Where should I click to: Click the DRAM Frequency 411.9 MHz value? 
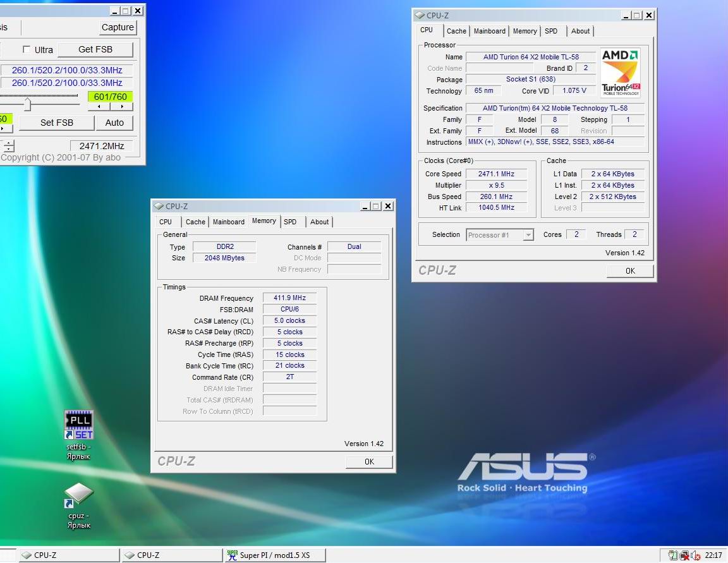coord(289,298)
